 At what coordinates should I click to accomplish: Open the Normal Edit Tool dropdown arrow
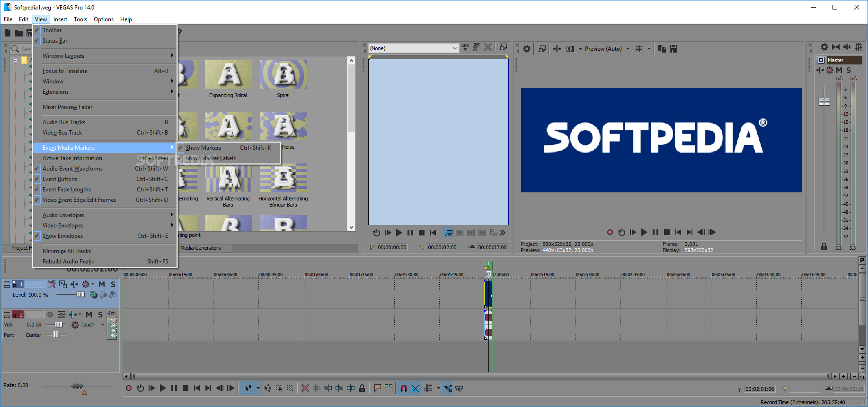pos(258,388)
